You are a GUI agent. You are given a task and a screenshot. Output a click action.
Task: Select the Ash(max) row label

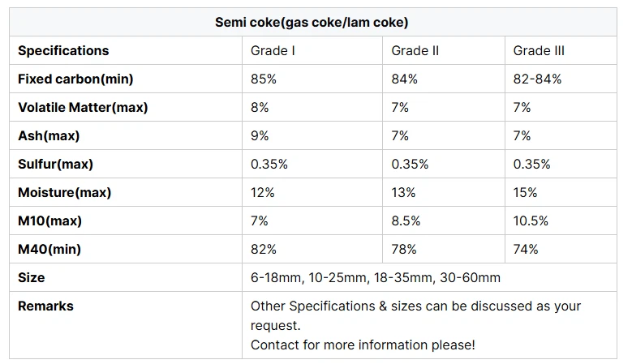(x=49, y=135)
